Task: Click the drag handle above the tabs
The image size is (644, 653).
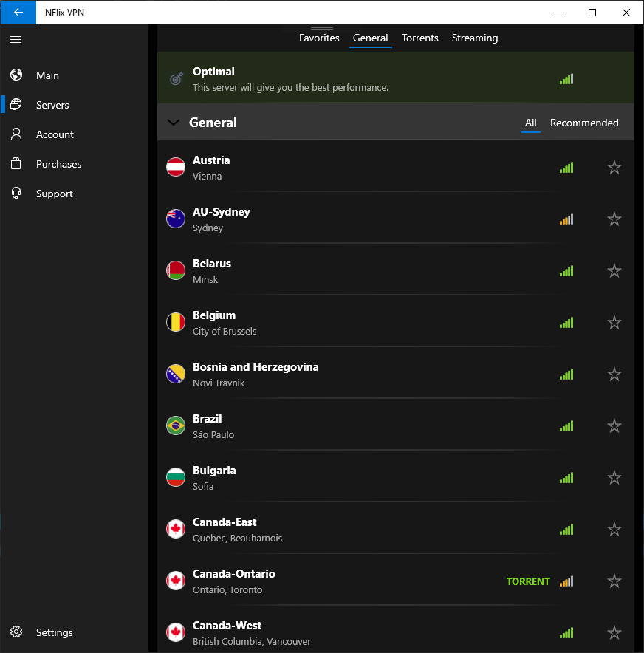Action: pos(322,28)
